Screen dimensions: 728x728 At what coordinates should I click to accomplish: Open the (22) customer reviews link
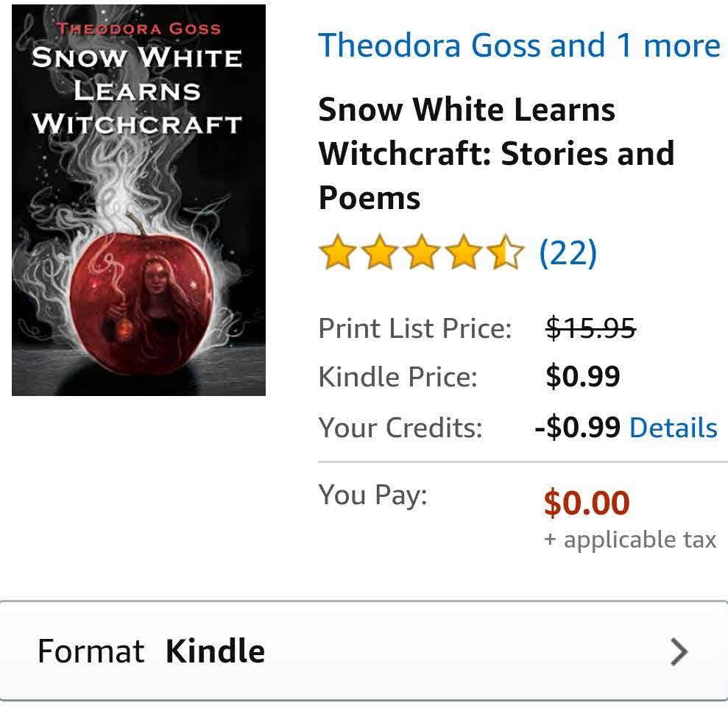(568, 253)
